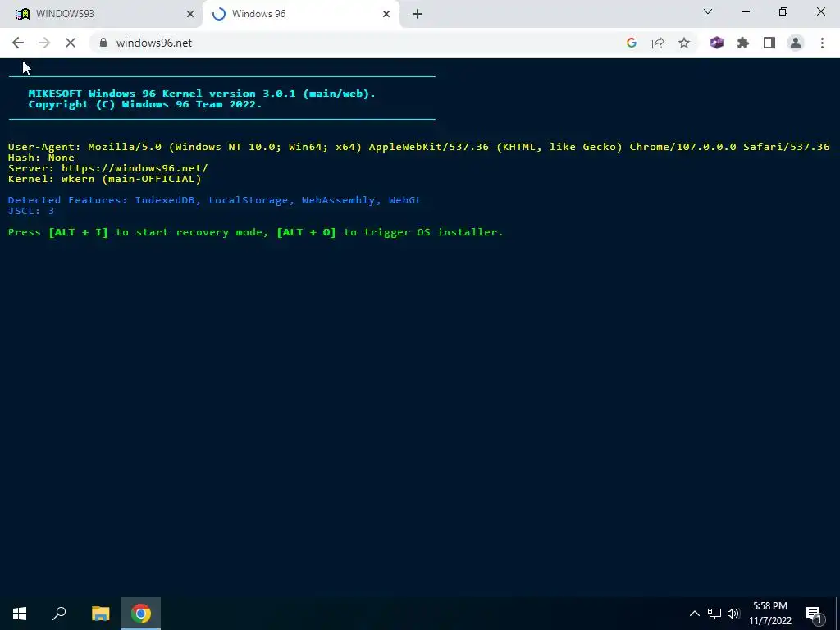840x630 pixels.
Task: Open the clock showing 5:58 PM
Action: point(770,614)
